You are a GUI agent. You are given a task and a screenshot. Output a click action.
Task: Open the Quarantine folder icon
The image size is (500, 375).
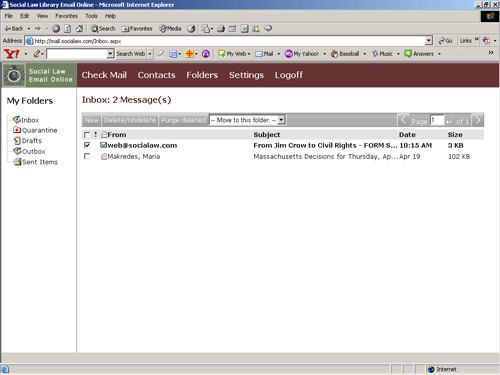coord(17,130)
